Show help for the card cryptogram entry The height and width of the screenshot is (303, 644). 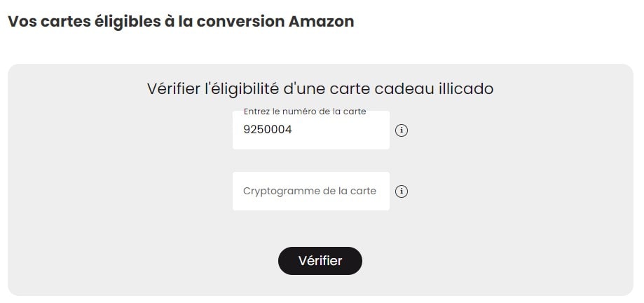tap(402, 191)
